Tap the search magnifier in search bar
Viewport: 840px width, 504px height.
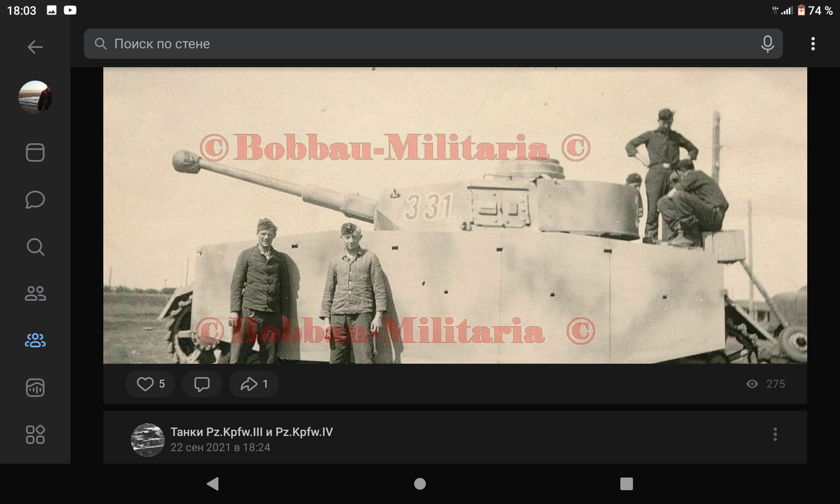(100, 44)
